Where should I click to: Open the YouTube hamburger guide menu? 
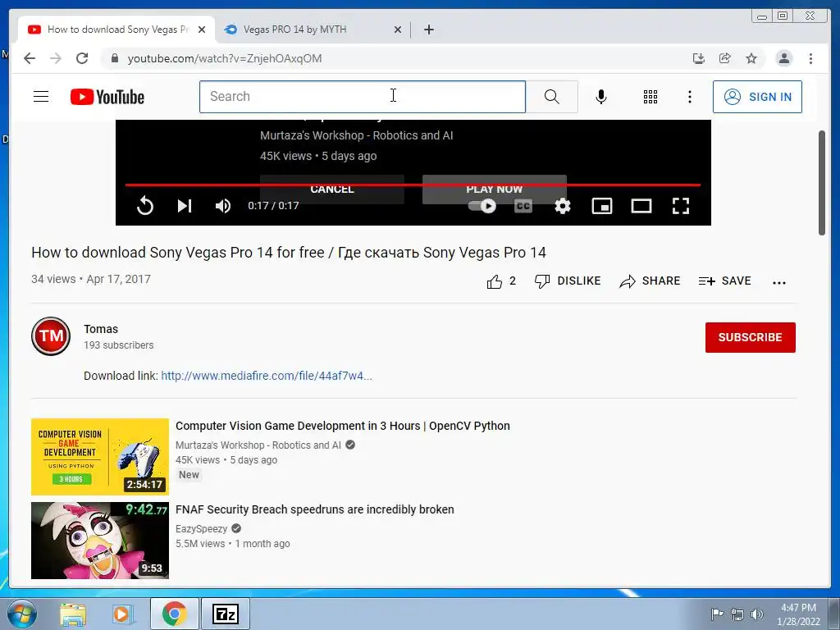coord(41,97)
